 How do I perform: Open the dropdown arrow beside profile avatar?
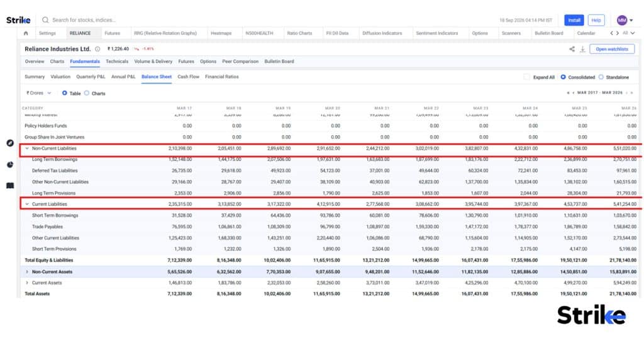[x=631, y=20]
